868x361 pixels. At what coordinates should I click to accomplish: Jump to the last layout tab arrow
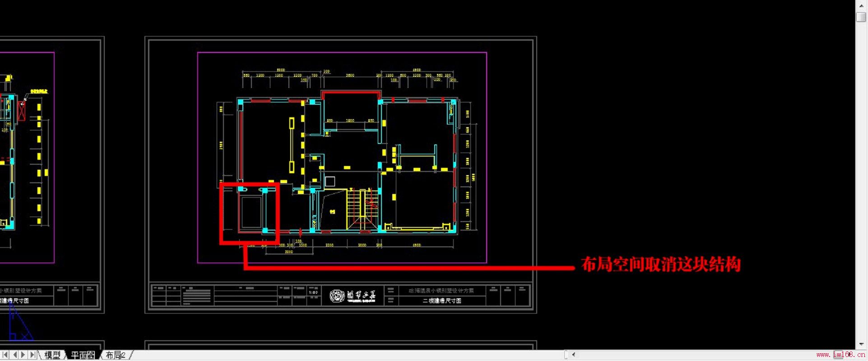pyautogui.click(x=32, y=355)
